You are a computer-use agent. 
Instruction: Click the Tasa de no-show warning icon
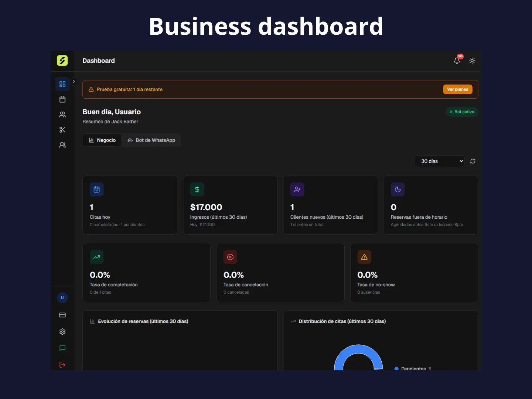tap(364, 257)
